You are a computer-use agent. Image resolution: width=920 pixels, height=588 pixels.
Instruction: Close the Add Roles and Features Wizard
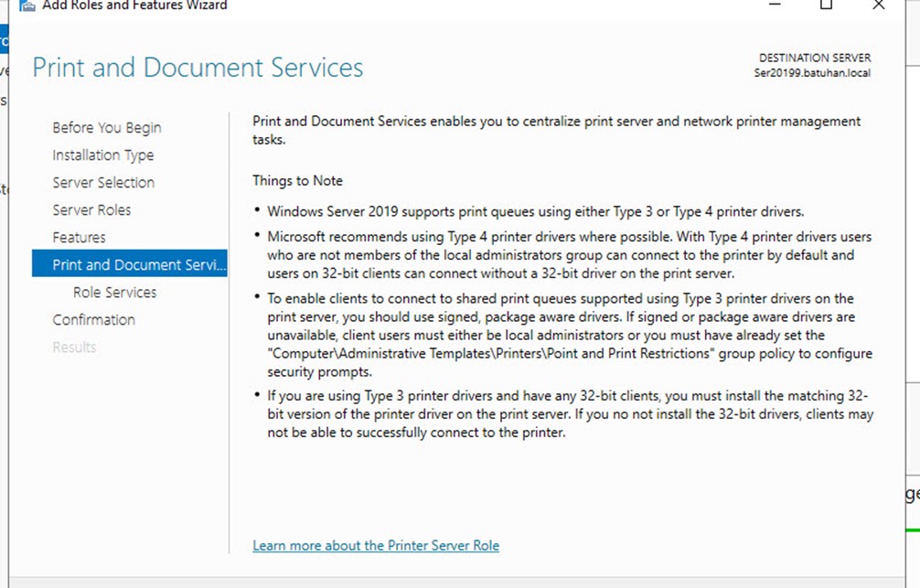click(878, 5)
